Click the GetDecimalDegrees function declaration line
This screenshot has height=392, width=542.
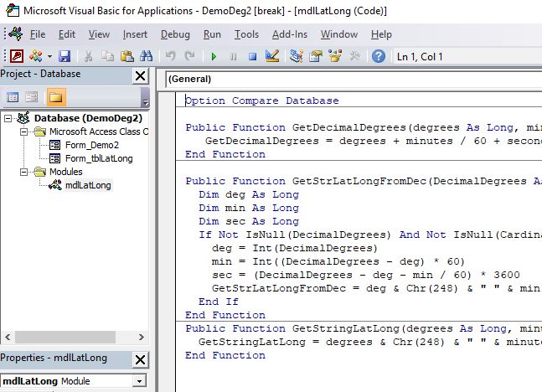pyautogui.click(x=364, y=127)
